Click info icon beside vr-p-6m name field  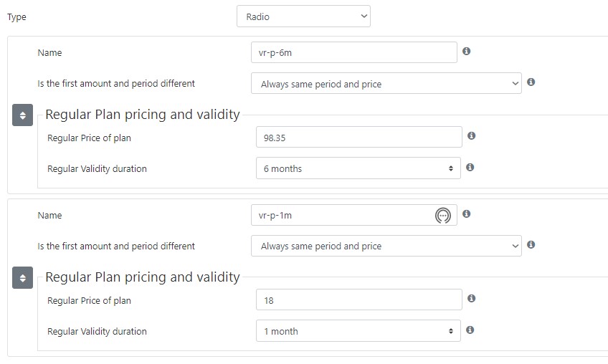[x=467, y=51]
